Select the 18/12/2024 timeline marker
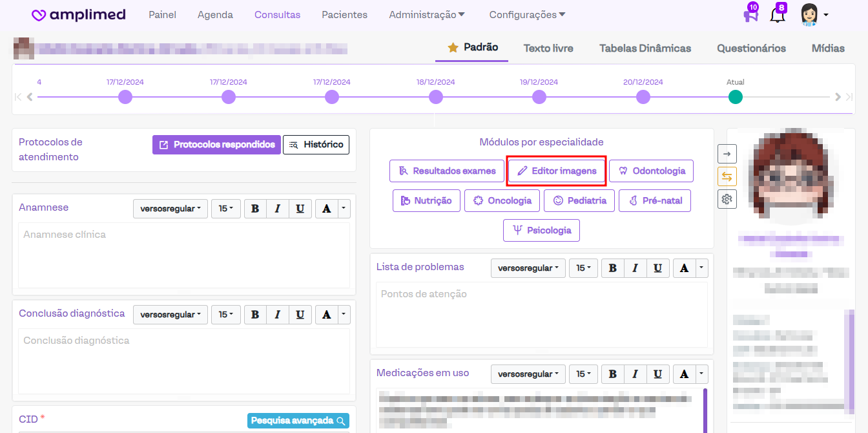The width and height of the screenshot is (868, 433). coord(436,97)
